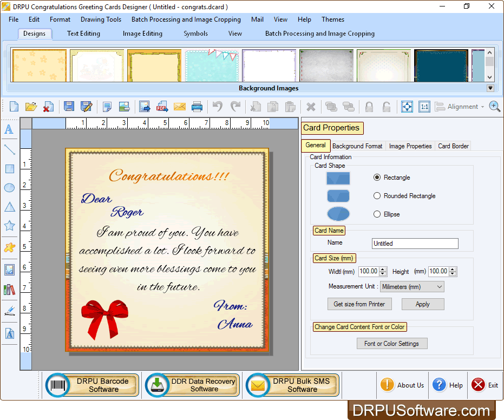Screen dimensions: 504x420
Task: Open DDR Data Recovery Software link
Action: 192,385
